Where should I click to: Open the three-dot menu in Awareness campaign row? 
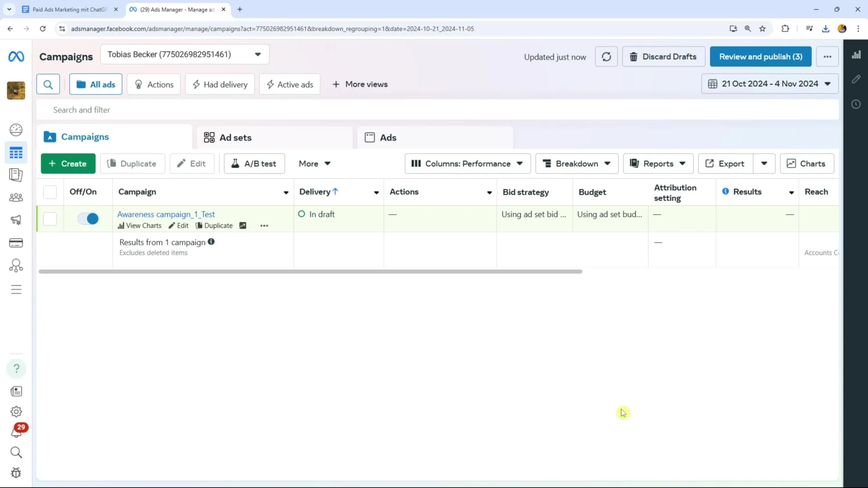coord(264,225)
